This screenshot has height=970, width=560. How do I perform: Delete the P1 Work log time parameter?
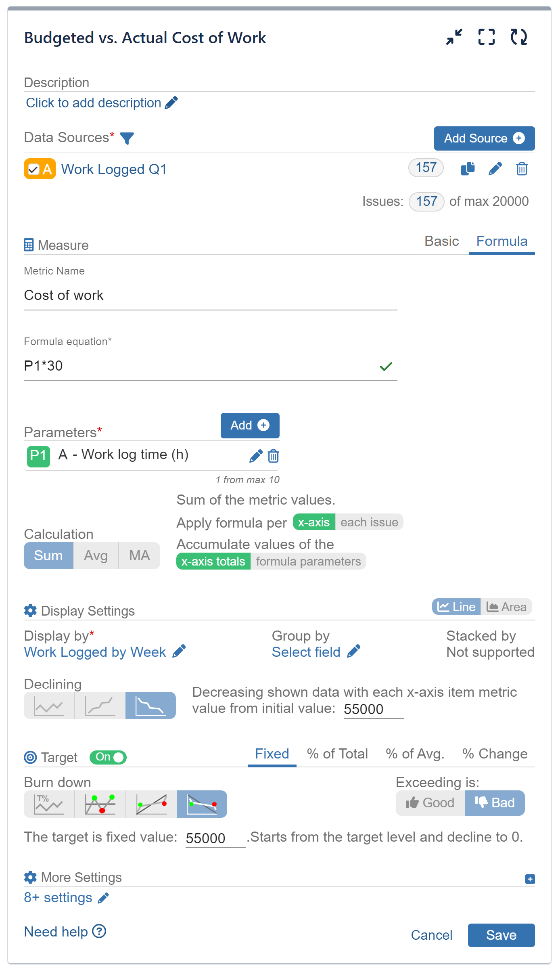click(274, 456)
